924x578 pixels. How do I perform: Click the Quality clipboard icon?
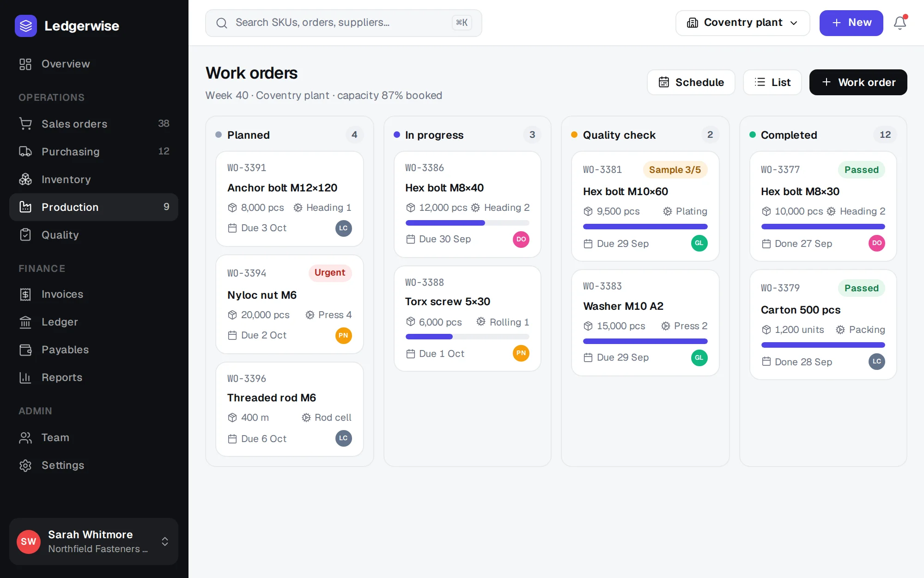point(25,235)
